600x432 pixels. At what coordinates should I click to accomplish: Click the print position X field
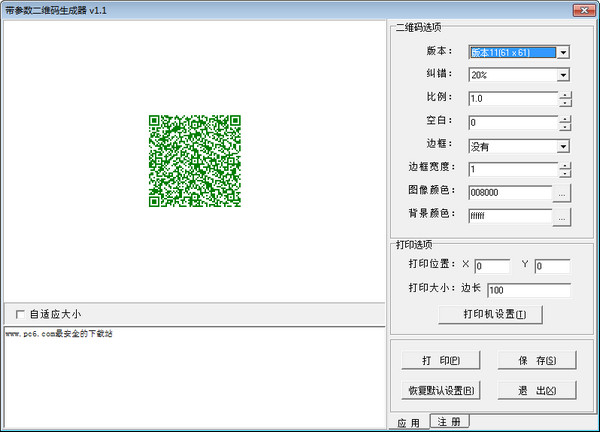pyautogui.click(x=492, y=267)
